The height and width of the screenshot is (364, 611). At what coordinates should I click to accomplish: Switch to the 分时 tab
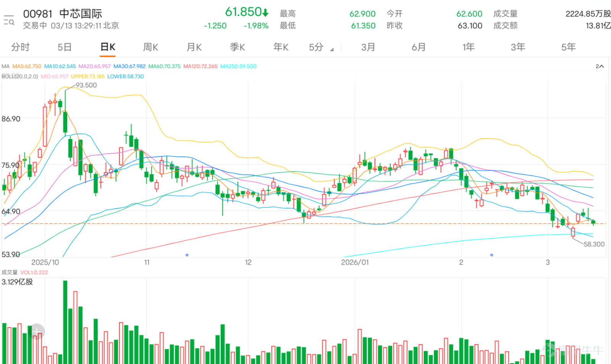[x=20, y=47]
